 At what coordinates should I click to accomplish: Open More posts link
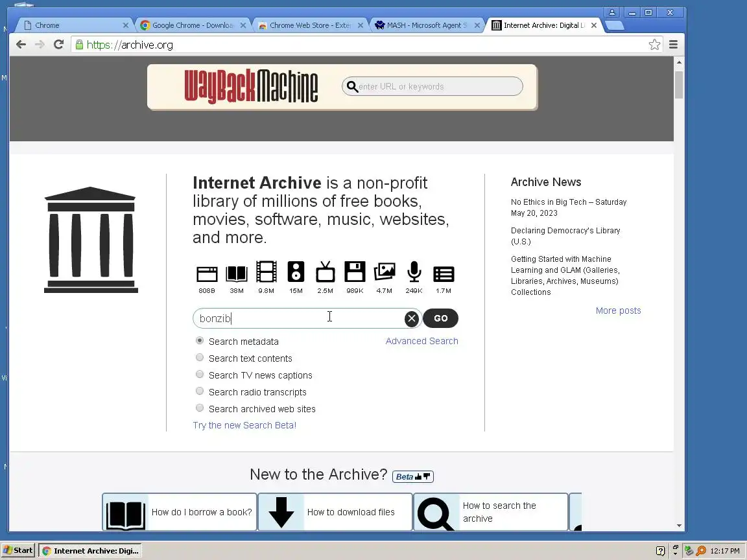click(618, 310)
